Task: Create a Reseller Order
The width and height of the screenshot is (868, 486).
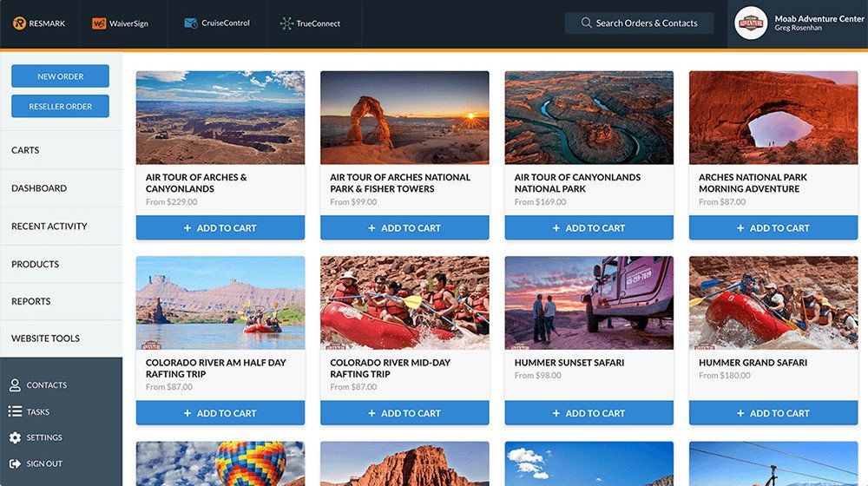Action: click(61, 106)
